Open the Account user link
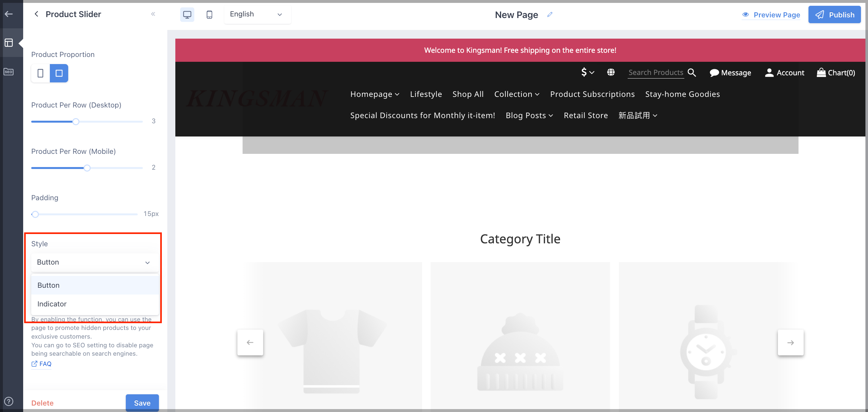Viewport: 868px width, 412px height. tap(784, 73)
